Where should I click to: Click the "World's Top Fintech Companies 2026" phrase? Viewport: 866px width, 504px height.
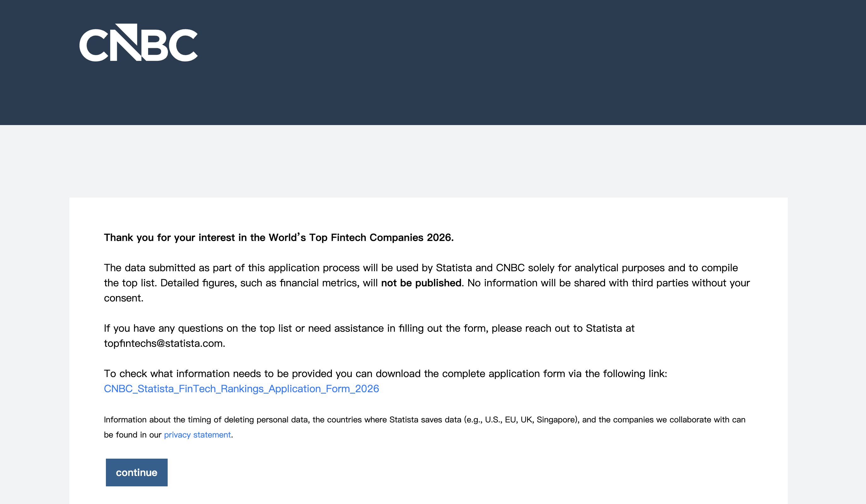[361, 238]
